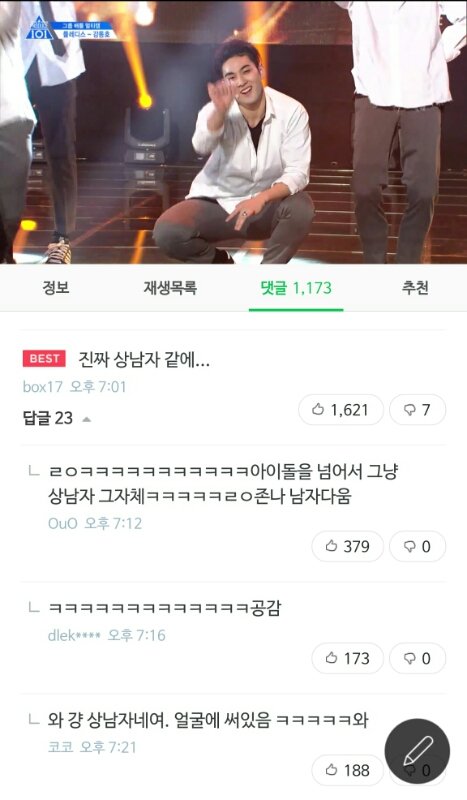Go to the 추천 tab
This screenshot has width=467, height=800.
[x=414, y=288]
